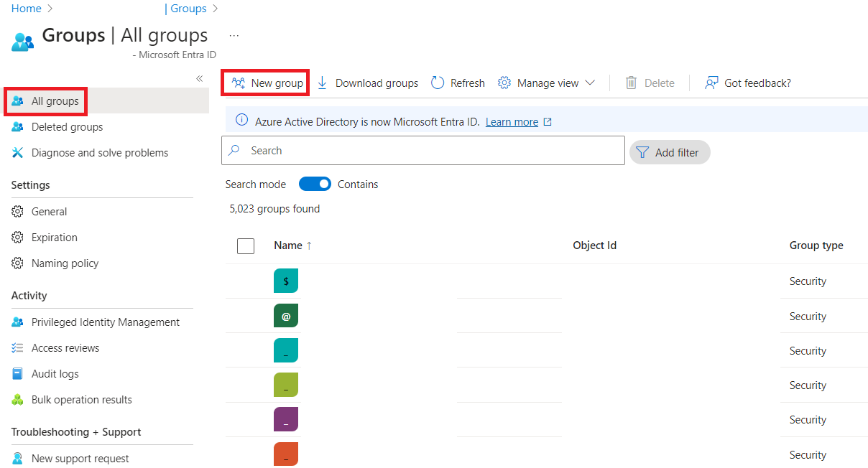868x468 pixels.
Task: Check the select-all groups checkbox
Action: coord(246,246)
